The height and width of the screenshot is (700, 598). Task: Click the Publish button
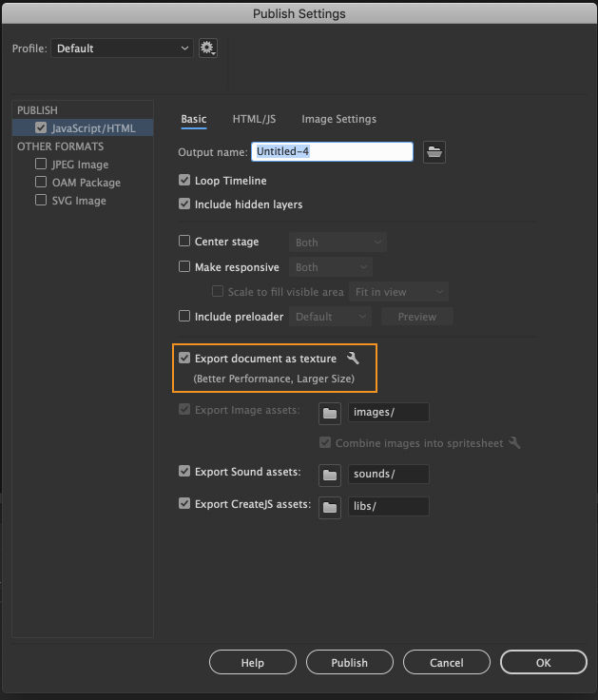click(350, 663)
